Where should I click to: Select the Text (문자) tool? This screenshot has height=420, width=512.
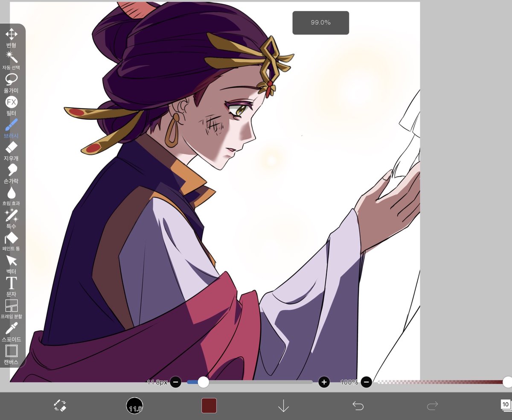tap(11, 287)
